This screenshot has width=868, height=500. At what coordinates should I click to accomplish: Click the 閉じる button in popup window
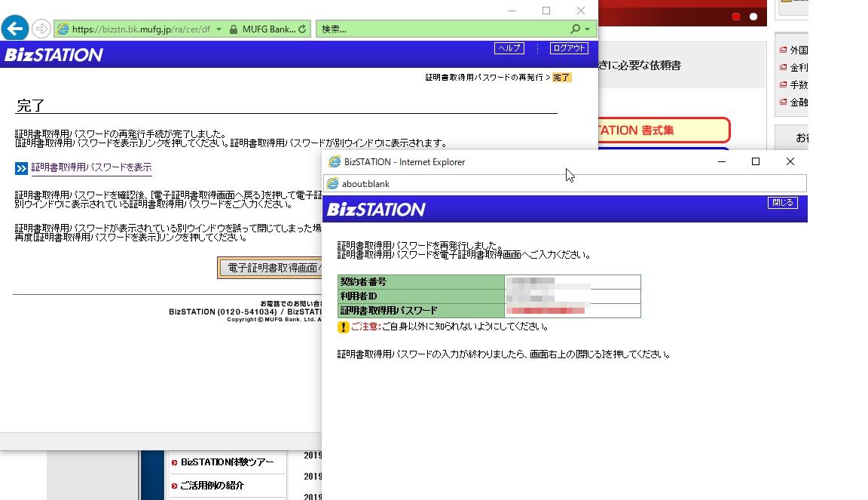[782, 203]
